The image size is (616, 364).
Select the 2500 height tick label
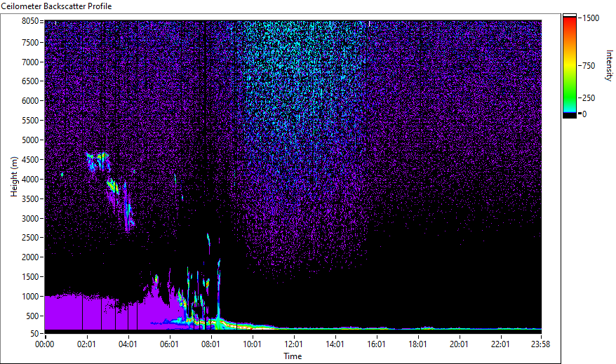pyautogui.click(x=30, y=238)
